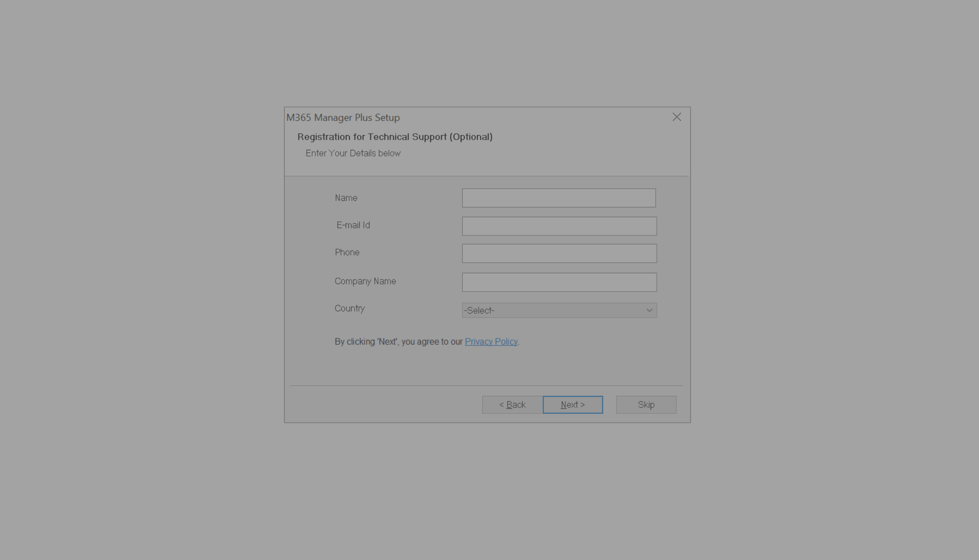Click the Phone label

[347, 252]
